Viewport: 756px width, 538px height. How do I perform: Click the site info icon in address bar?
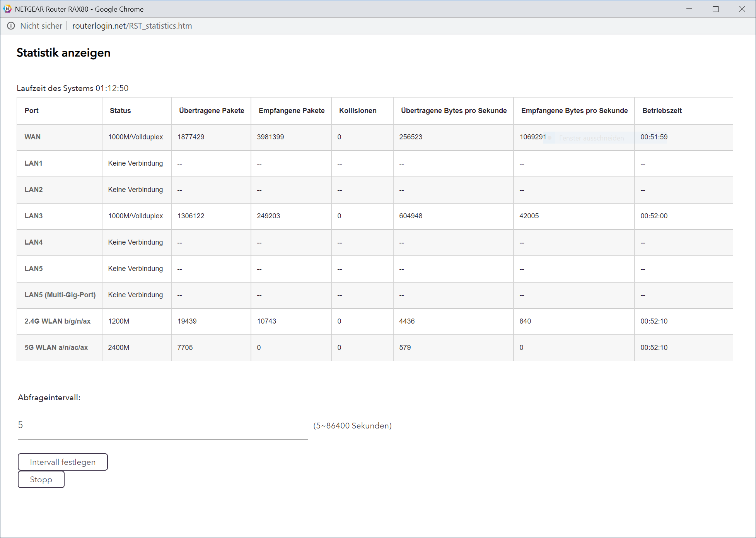pos(11,26)
